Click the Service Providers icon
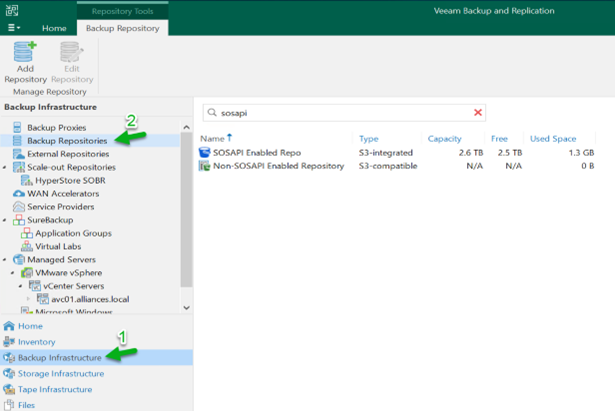615x411 pixels. [18, 207]
